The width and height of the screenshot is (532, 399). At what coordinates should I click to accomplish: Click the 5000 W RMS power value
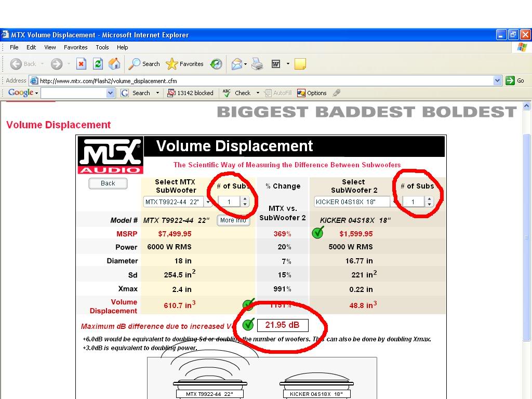click(351, 247)
